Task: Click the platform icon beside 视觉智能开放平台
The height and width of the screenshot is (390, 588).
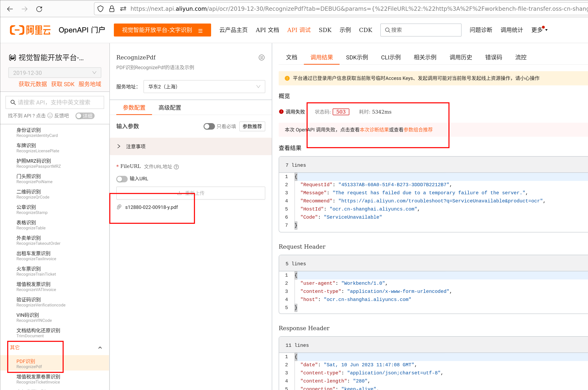Action: [x=12, y=57]
